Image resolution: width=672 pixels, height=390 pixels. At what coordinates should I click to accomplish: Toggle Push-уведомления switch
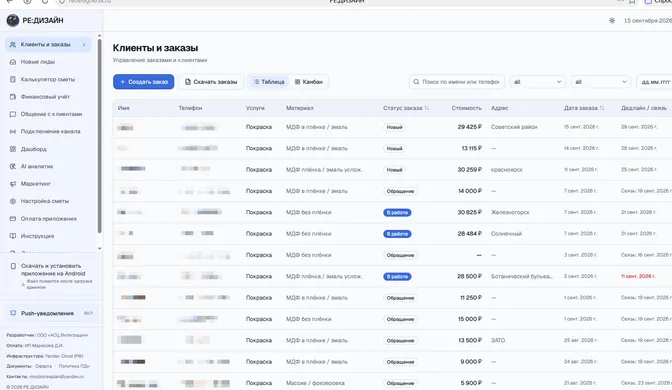coord(88,313)
